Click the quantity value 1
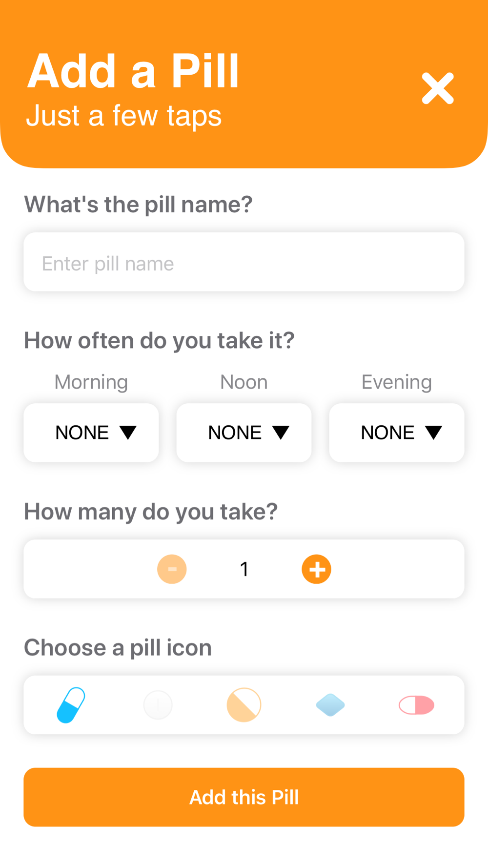The height and width of the screenshot is (868, 488). click(x=244, y=569)
